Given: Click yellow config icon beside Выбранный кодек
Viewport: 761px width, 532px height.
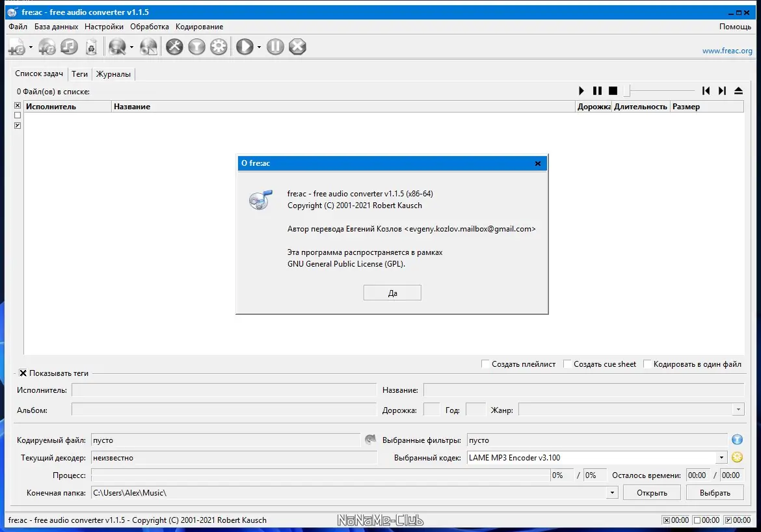Looking at the screenshot, I should point(737,457).
